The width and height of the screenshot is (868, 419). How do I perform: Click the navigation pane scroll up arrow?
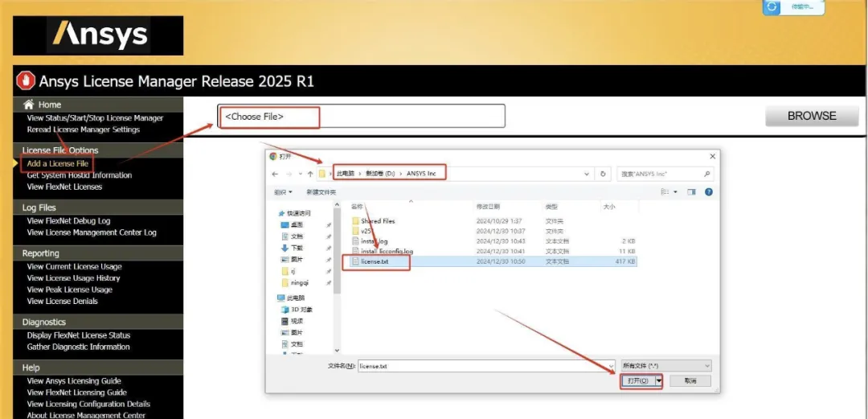tap(337, 206)
